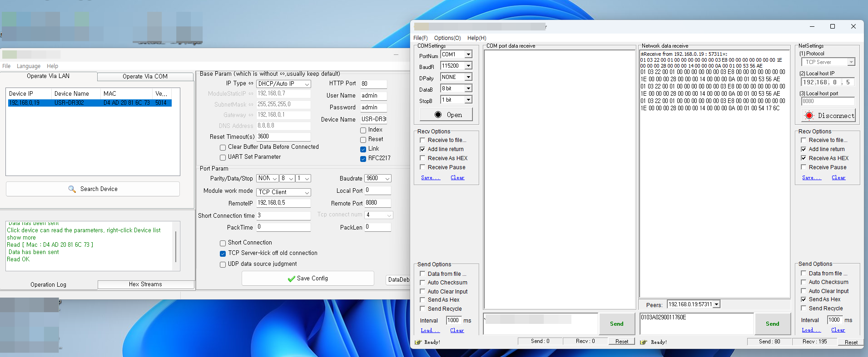Click Clear link under network Recv Options
The image size is (868, 357).
pos(838,178)
